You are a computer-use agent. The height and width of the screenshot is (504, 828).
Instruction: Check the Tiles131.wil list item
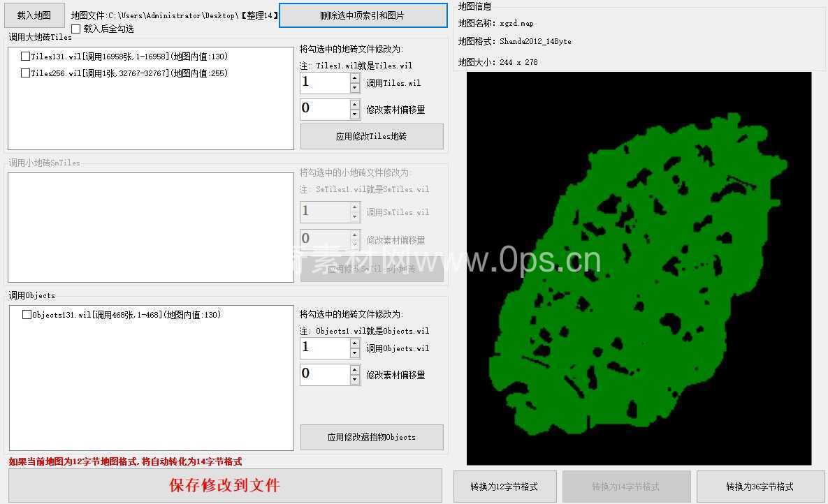point(26,57)
